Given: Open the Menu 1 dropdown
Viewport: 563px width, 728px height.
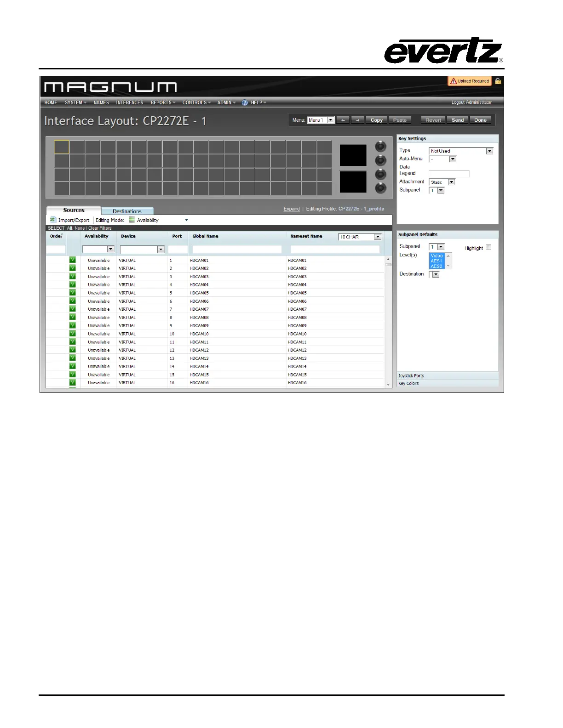Looking at the screenshot, I should pyautogui.click(x=321, y=120).
